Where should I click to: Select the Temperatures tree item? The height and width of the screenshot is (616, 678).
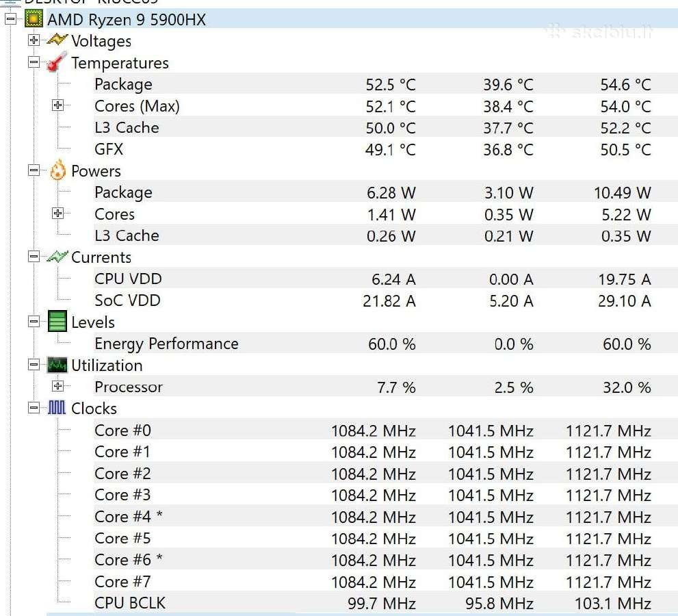point(120,63)
